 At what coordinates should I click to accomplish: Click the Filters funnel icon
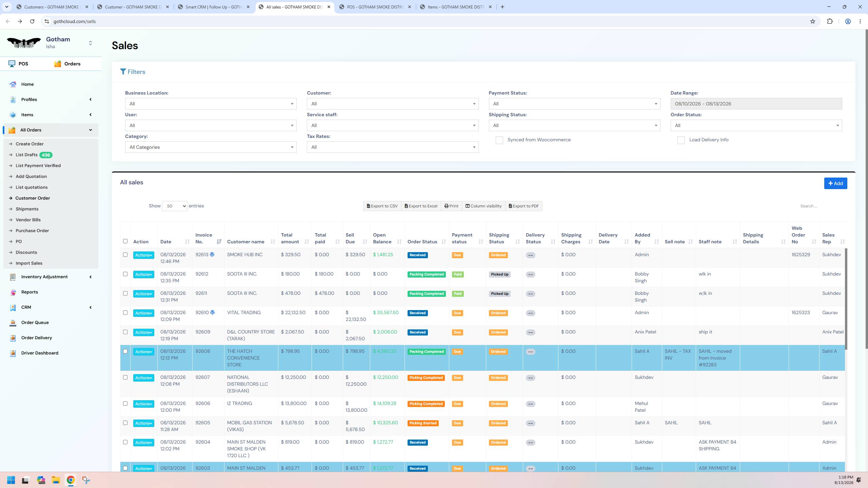coord(123,72)
